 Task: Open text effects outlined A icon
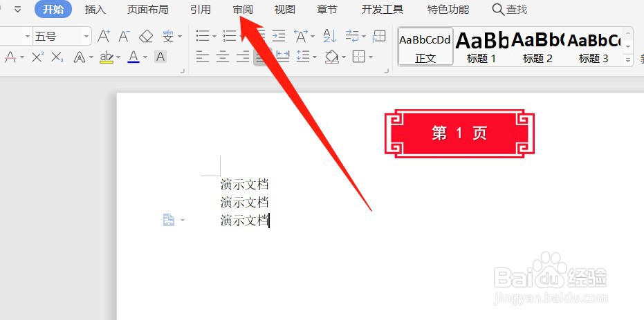[x=80, y=57]
